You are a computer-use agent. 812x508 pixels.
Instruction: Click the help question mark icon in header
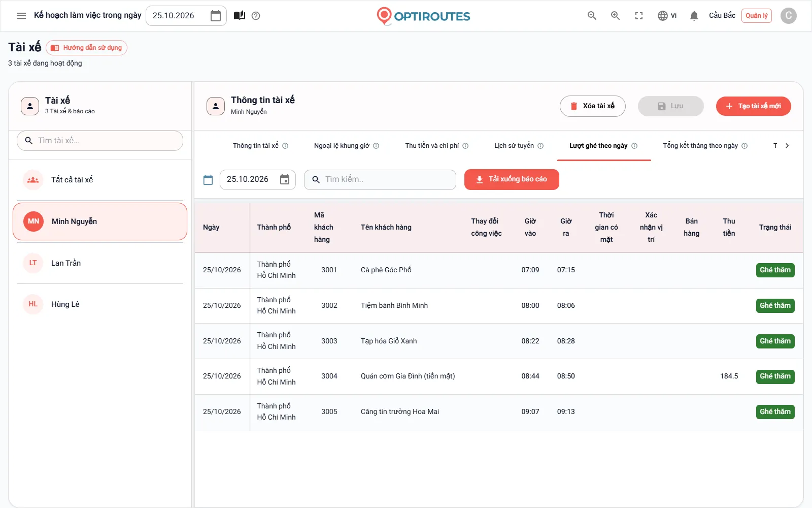pyautogui.click(x=256, y=16)
